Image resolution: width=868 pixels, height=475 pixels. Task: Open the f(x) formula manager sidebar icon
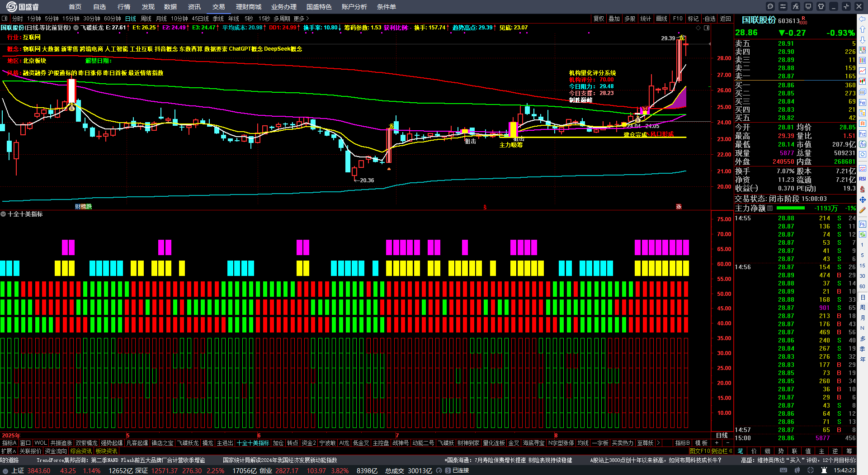[863, 144]
